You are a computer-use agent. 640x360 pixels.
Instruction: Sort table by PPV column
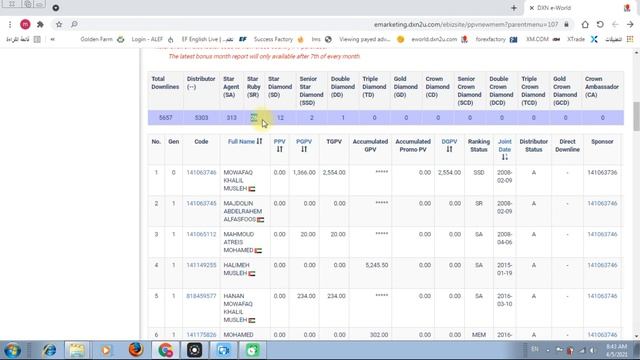pyautogui.click(x=280, y=145)
